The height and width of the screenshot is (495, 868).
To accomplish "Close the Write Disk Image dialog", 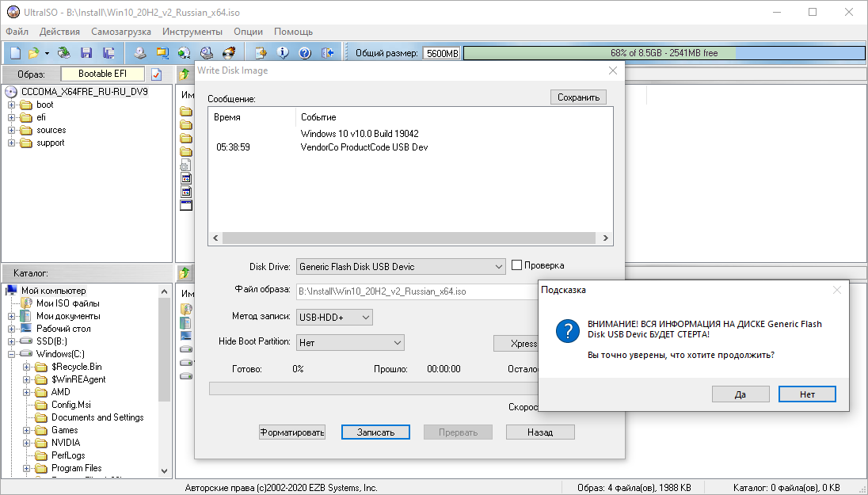I will (x=613, y=70).
